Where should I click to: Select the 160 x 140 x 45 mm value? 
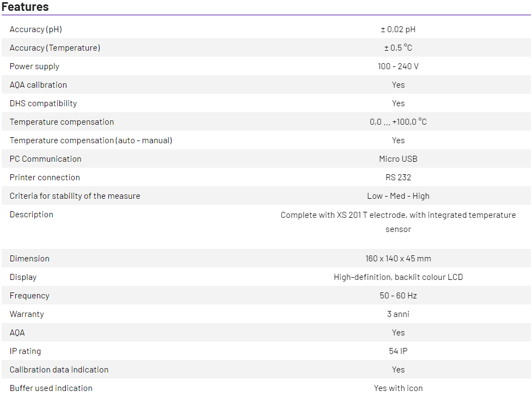pyautogui.click(x=398, y=259)
